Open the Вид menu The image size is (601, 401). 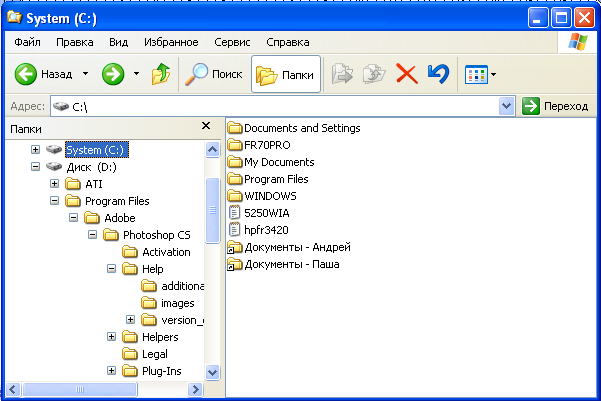coord(118,42)
